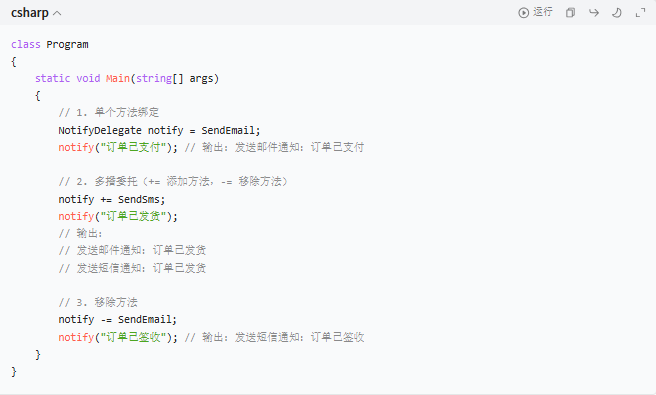Click the line notify += SendSms;
Screen dimensions: 656x395
pyautogui.click(x=112, y=199)
